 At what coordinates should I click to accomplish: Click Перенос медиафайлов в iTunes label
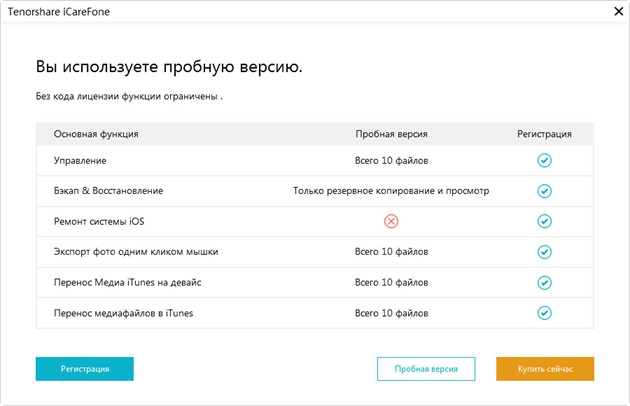[x=123, y=313]
